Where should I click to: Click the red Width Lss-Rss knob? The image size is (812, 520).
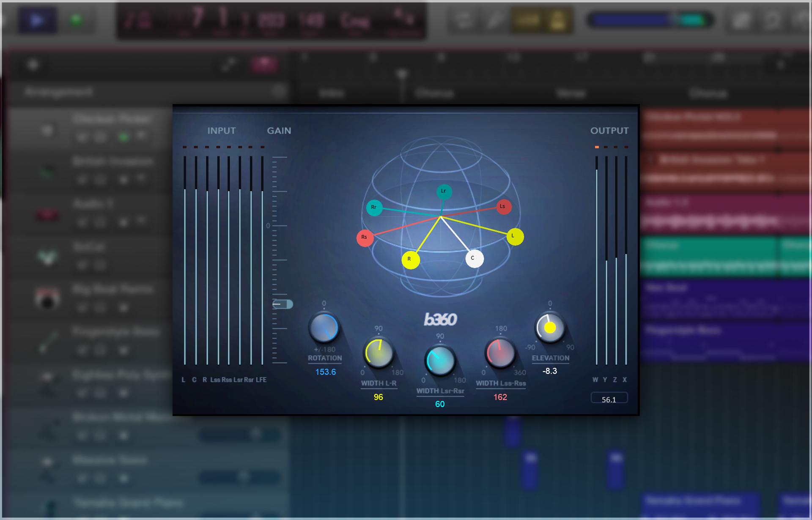pos(501,353)
